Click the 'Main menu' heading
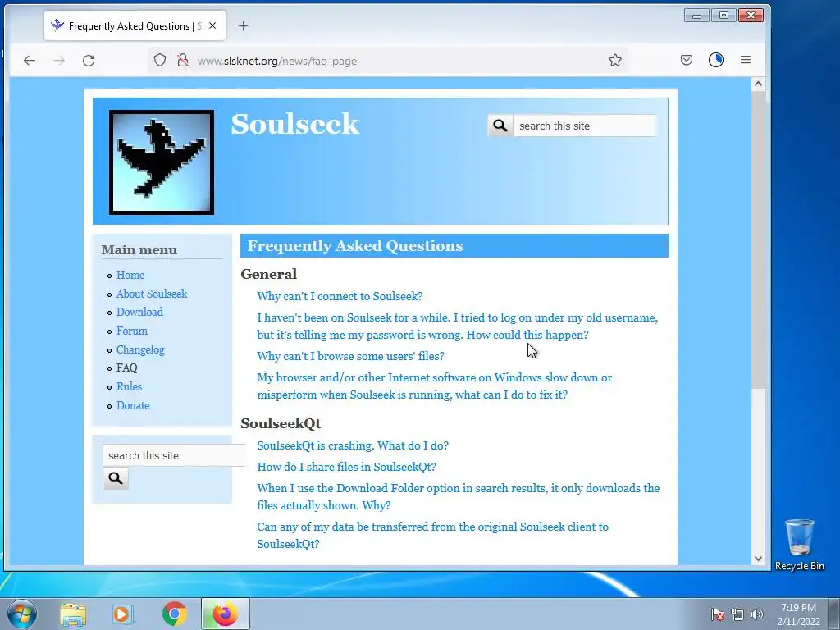The height and width of the screenshot is (630, 840). pos(139,249)
